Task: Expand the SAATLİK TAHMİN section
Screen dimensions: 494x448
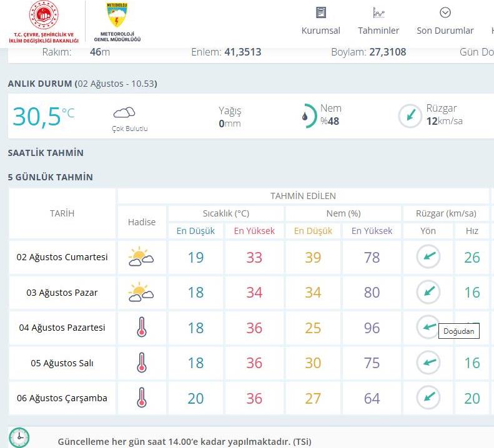Action: (x=46, y=153)
